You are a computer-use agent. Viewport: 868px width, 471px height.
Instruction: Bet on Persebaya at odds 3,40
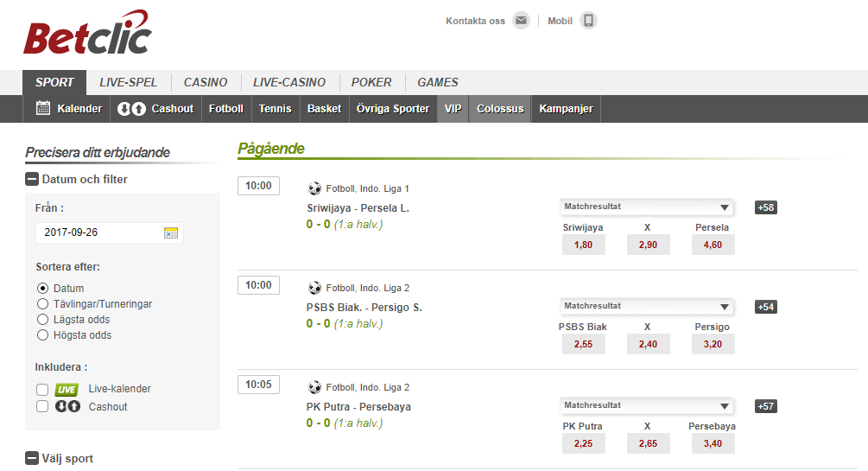click(x=713, y=443)
